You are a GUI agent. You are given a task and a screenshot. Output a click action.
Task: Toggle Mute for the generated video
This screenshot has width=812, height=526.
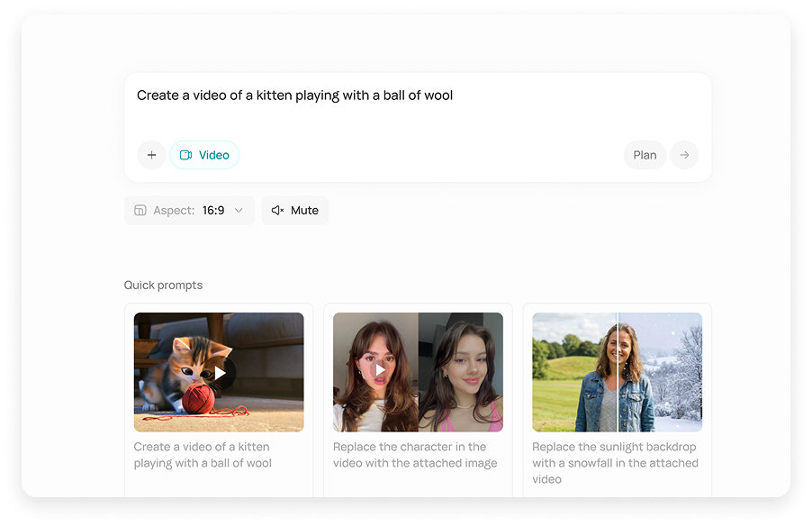tap(294, 210)
